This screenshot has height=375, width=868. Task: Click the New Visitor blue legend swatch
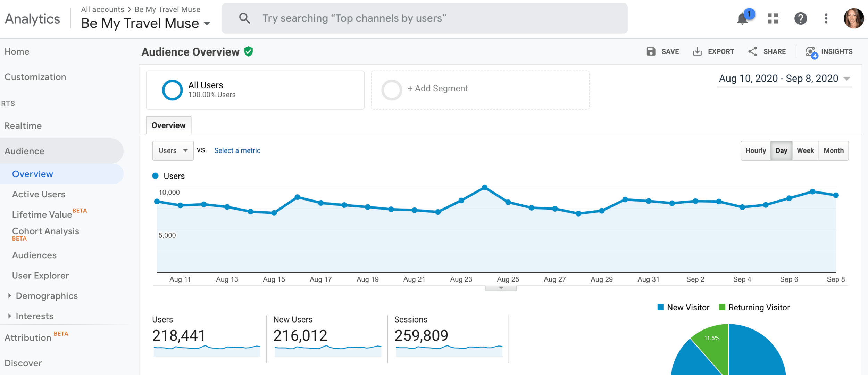point(661,307)
